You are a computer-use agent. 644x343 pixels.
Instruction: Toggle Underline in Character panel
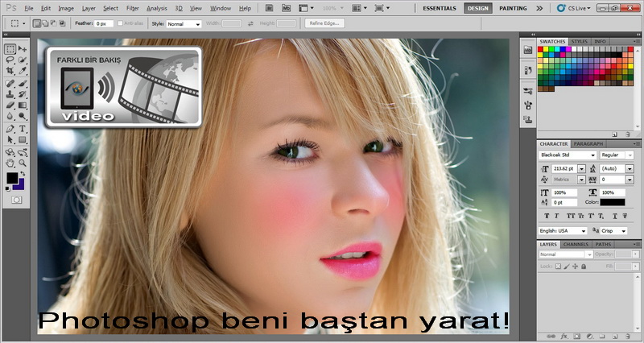615,216
